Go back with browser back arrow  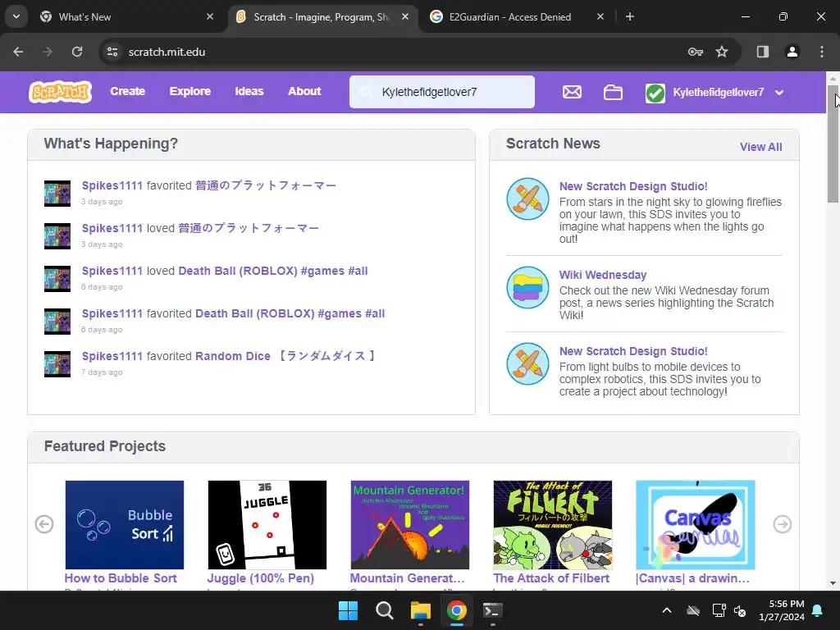[18, 52]
